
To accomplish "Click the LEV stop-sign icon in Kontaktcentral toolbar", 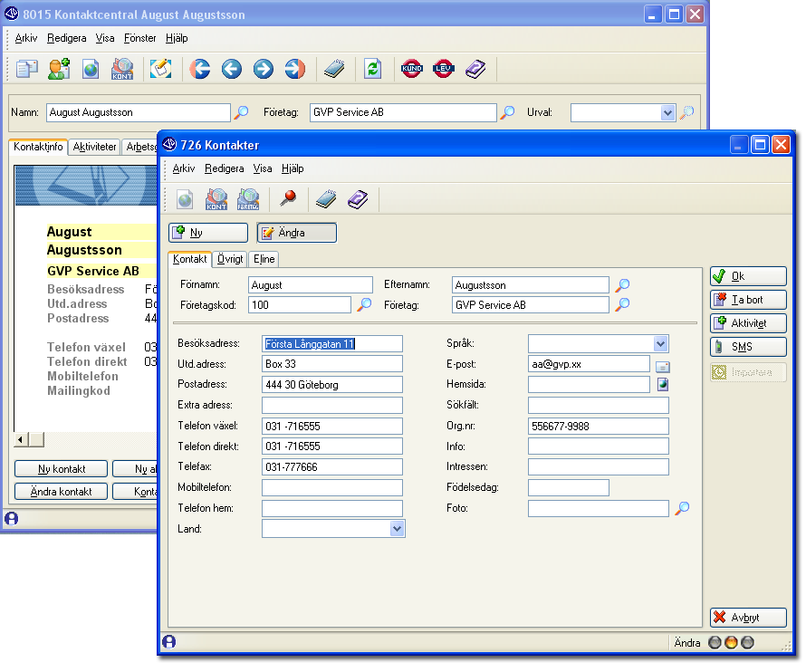I will click(443, 69).
